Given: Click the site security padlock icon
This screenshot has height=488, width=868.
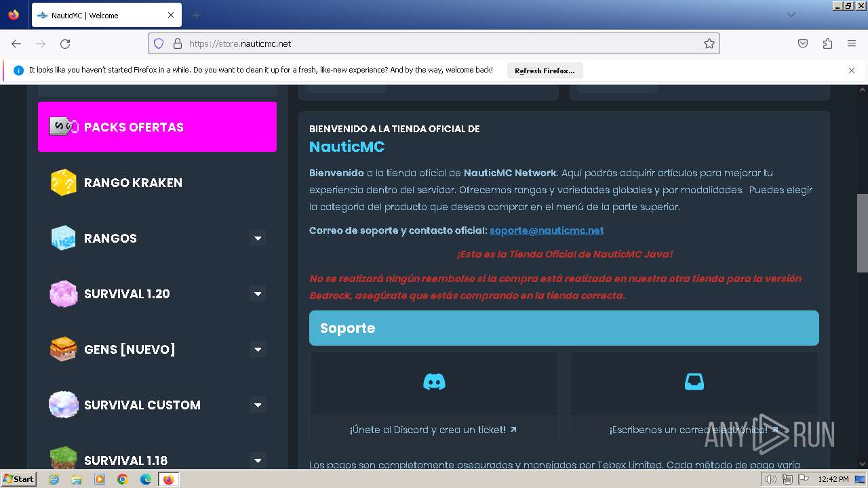Looking at the screenshot, I should (x=178, y=43).
